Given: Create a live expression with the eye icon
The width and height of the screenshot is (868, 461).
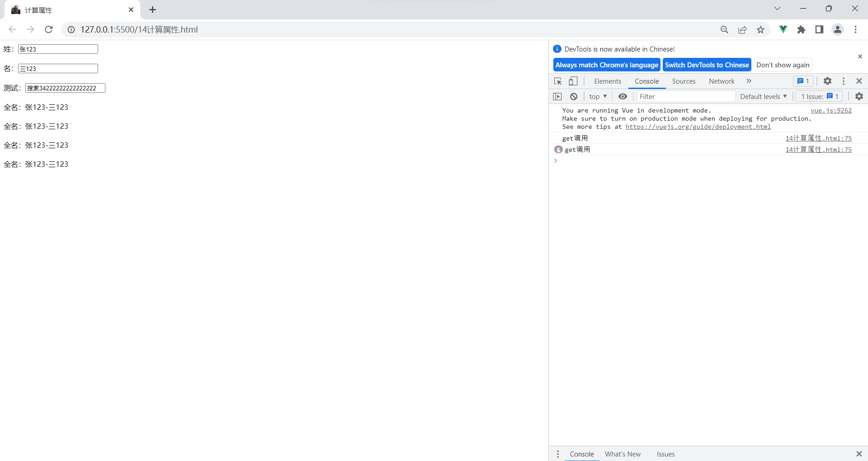Looking at the screenshot, I should tap(623, 96).
